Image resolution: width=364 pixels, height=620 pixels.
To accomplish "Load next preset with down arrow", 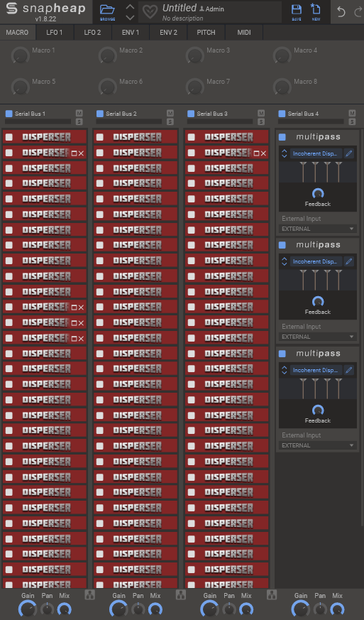I will point(130,17).
